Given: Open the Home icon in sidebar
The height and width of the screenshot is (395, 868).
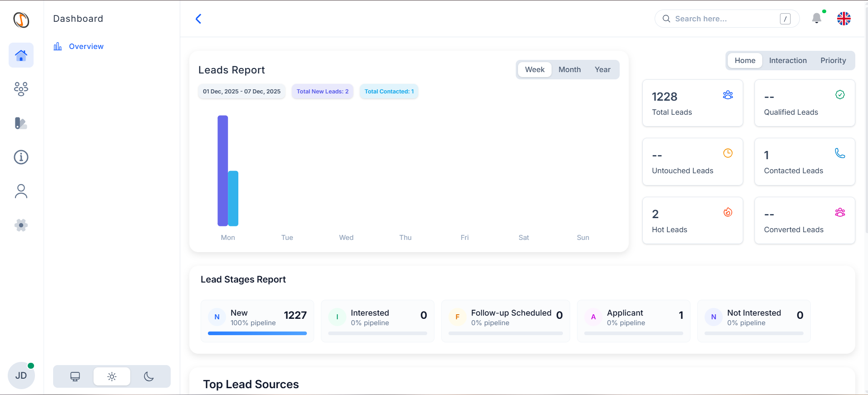Looking at the screenshot, I should coord(21,55).
